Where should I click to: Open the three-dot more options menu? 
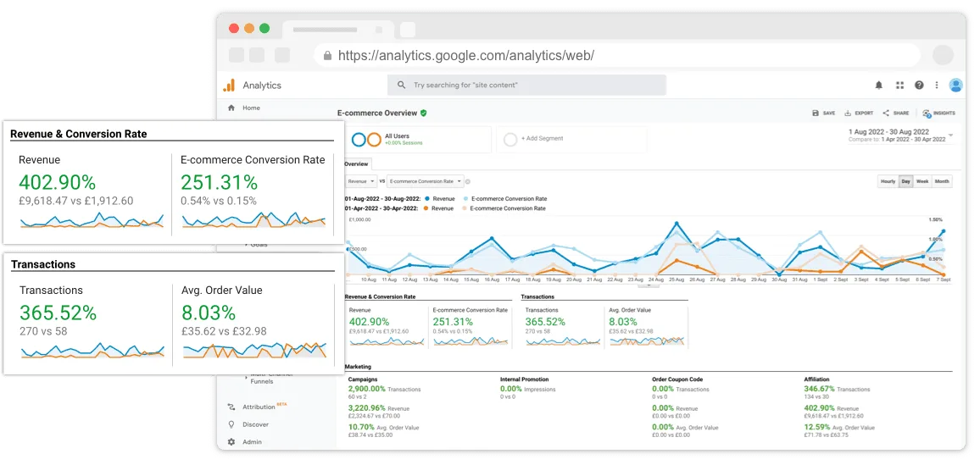[x=936, y=85]
